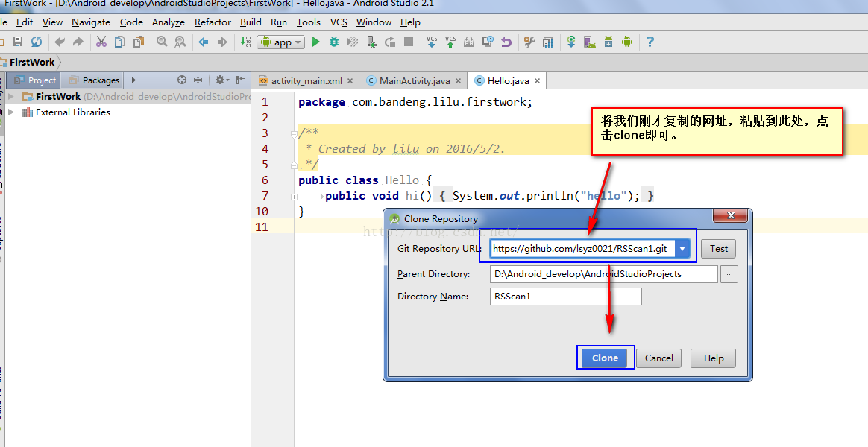
Task: Click the VCS Update Project icon
Action: click(x=432, y=42)
